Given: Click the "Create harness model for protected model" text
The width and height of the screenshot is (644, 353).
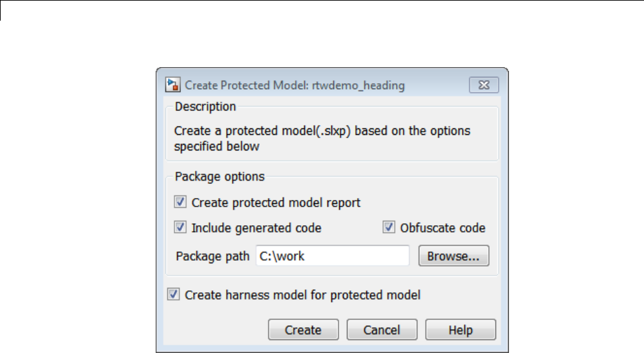Looking at the screenshot, I should pyautogui.click(x=302, y=295).
